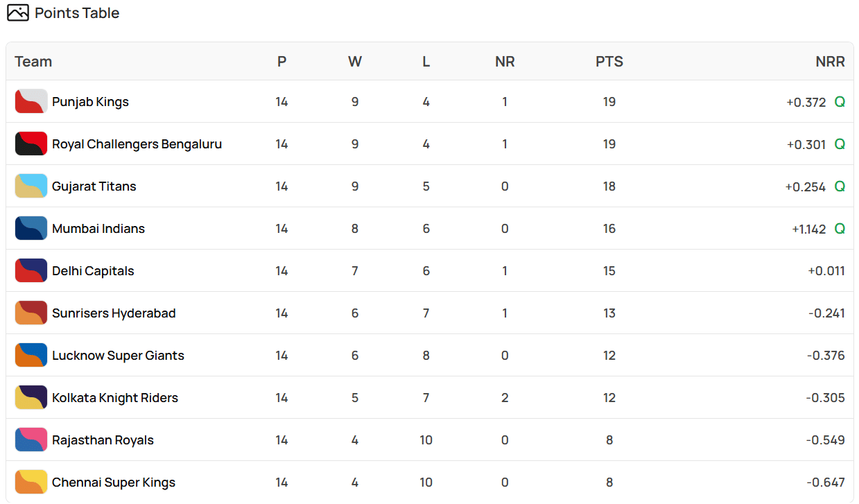
Task: Click the Rajasthan Royals team logo
Action: coord(31,440)
